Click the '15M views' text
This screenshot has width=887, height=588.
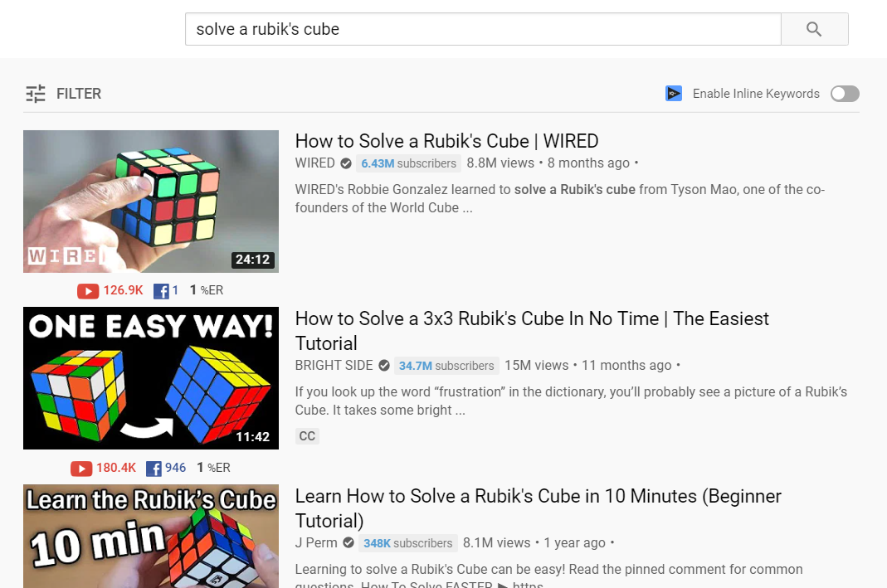click(x=536, y=365)
